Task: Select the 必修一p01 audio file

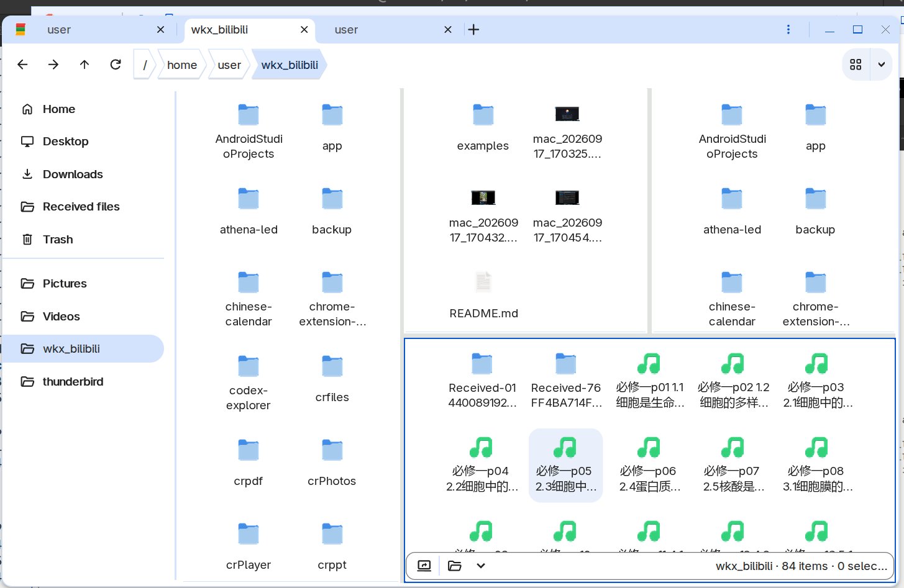Action: coord(650,382)
